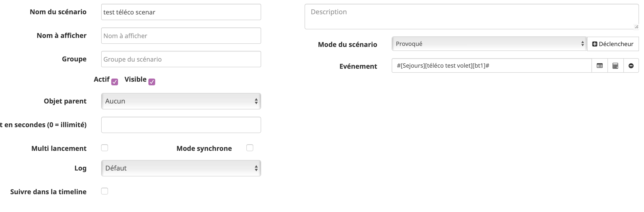This screenshot has height=212, width=644.
Task: Focus the Nom à afficher field
Action: pos(181,36)
